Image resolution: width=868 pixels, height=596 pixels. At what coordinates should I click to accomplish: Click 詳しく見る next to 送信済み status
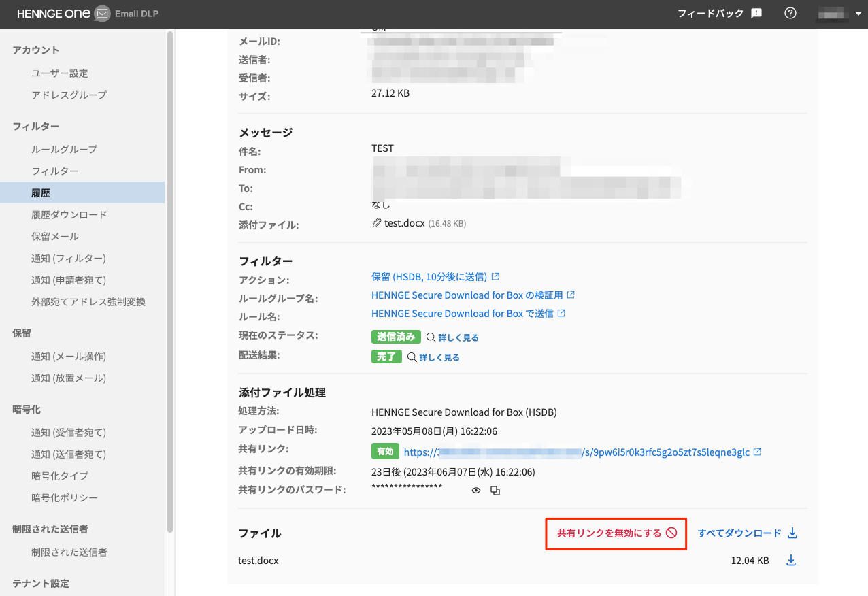pyautogui.click(x=458, y=337)
